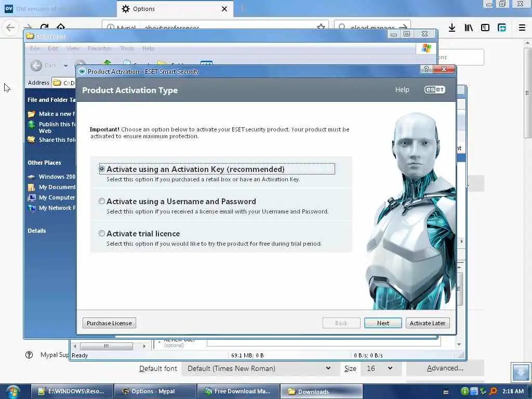
Task: Click the Next button
Action: pos(383,323)
